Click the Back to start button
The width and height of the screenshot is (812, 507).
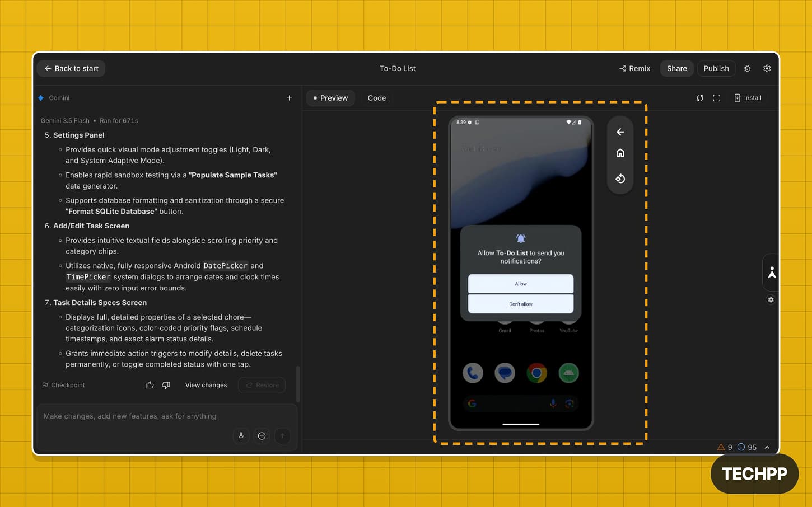(x=71, y=68)
